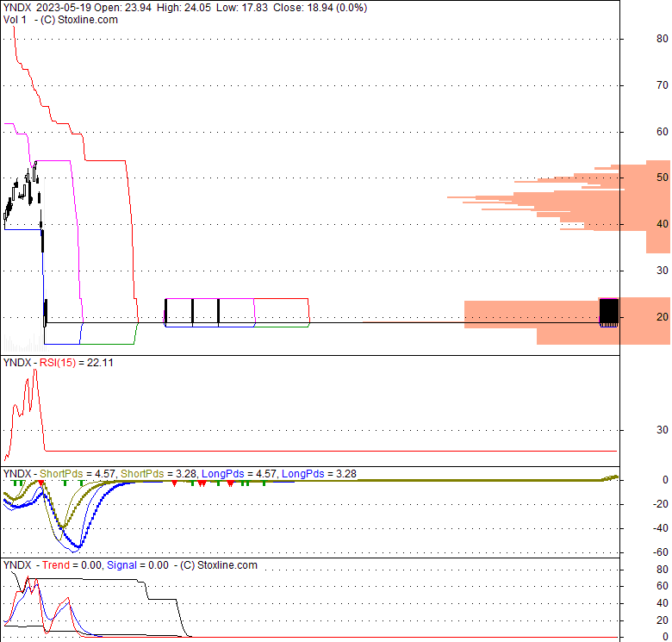Click the 50 price axis label
672x642 pixels.
pos(663,178)
